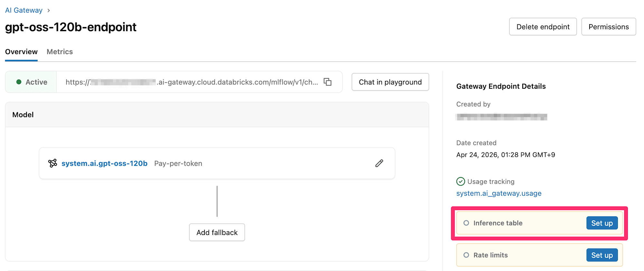Viewport: 644px width, 271px height.
Task: Open the system.ai_gateway.usage table link
Action: (x=499, y=193)
